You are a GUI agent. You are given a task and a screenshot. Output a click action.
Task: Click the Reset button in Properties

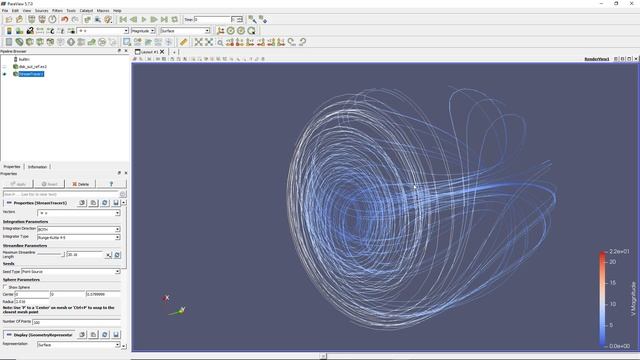(49, 184)
